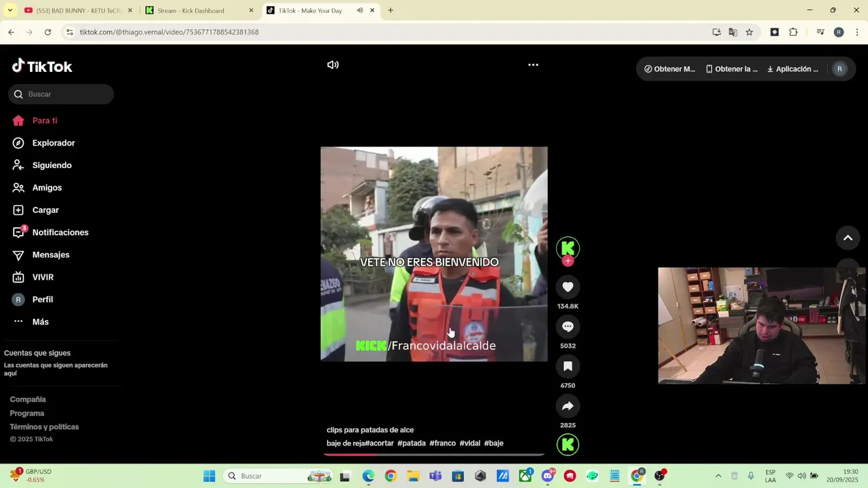Click the Obtener M... button
868x488 pixels.
tap(670, 69)
